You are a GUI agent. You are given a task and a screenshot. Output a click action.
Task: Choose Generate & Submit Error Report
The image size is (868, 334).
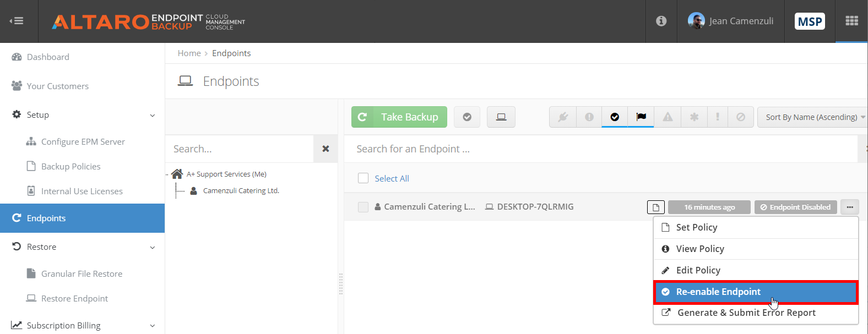[x=756, y=313]
